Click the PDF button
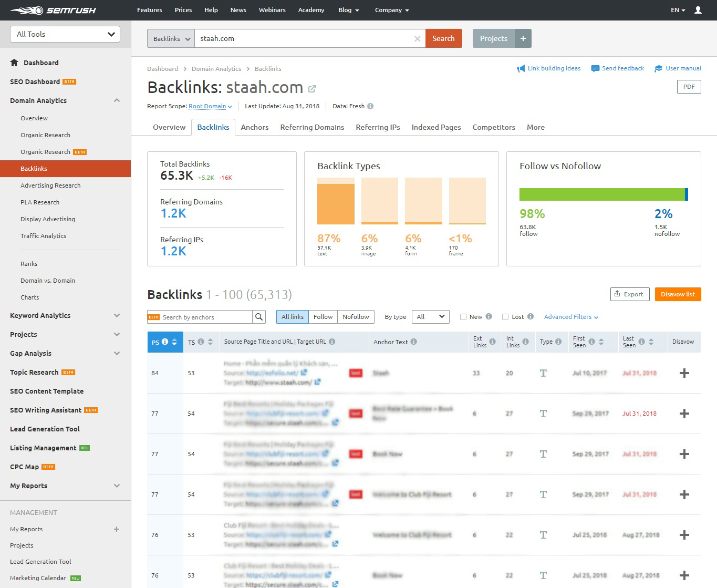The height and width of the screenshot is (588, 717). coord(689,87)
